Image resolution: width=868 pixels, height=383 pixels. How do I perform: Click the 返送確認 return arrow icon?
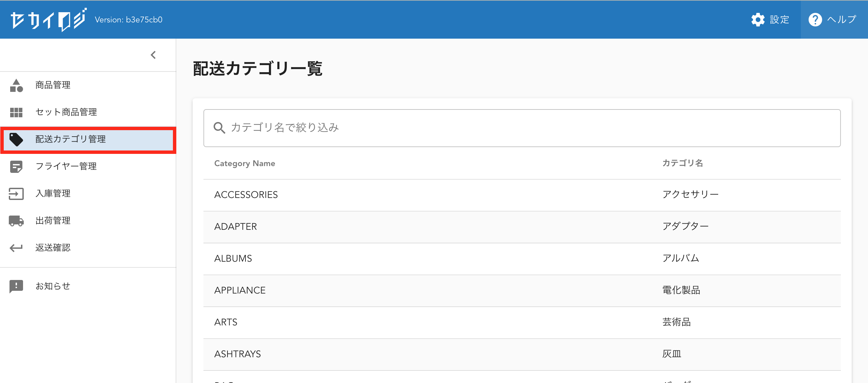16,248
